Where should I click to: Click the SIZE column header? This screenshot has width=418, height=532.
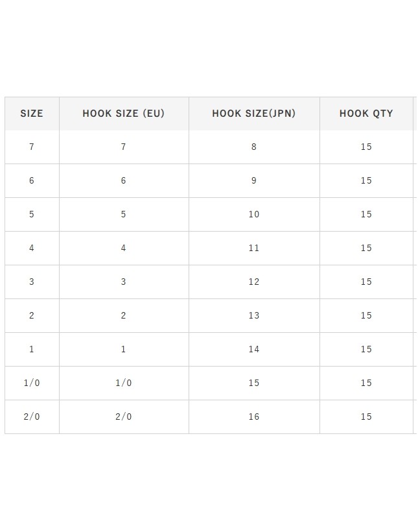coord(32,114)
